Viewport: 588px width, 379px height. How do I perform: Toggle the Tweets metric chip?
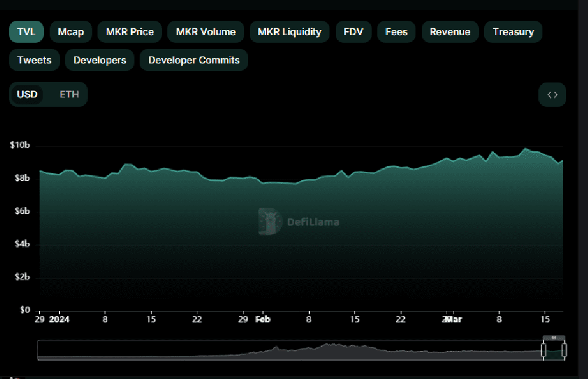tap(35, 60)
